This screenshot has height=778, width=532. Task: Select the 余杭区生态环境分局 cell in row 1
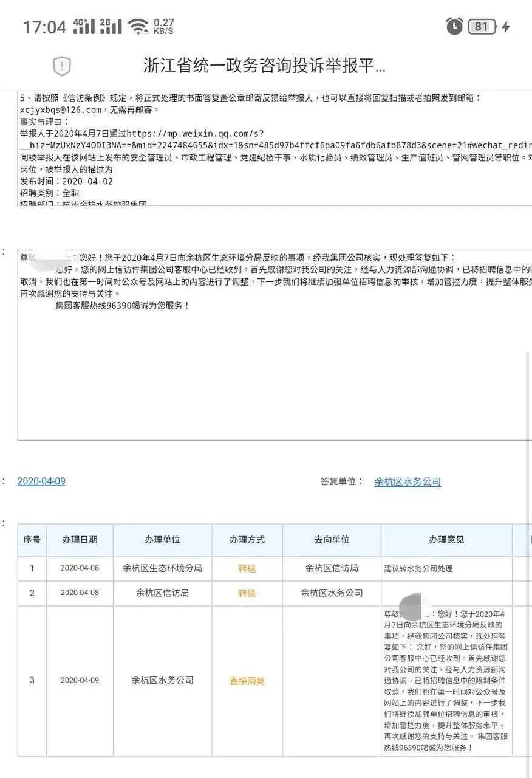pyautogui.click(x=162, y=569)
